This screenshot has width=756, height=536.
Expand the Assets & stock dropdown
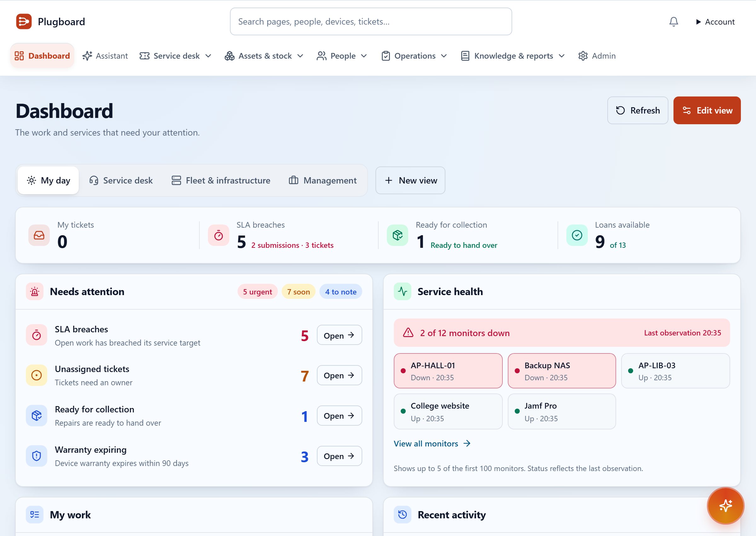pyautogui.click(x=263, y=56)
